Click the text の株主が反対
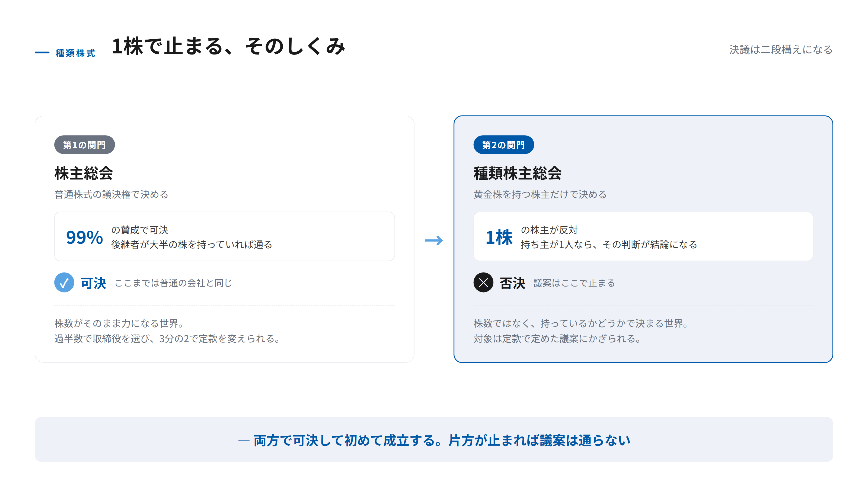 pyautogui.click(x=549, y=230)
